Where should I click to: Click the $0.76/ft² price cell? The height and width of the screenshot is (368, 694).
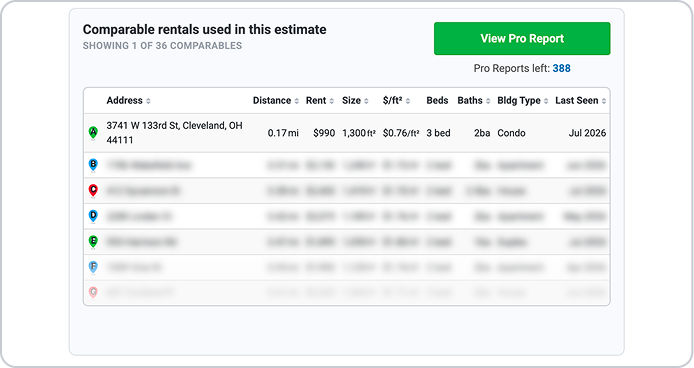coord(401,133)
